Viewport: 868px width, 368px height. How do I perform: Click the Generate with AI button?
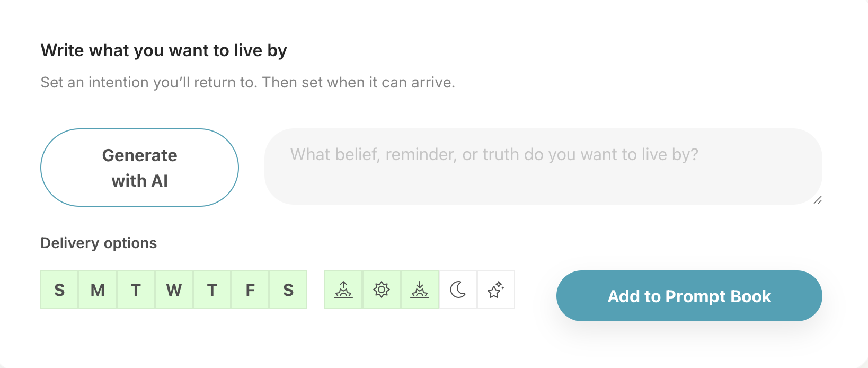pos(139,168)
